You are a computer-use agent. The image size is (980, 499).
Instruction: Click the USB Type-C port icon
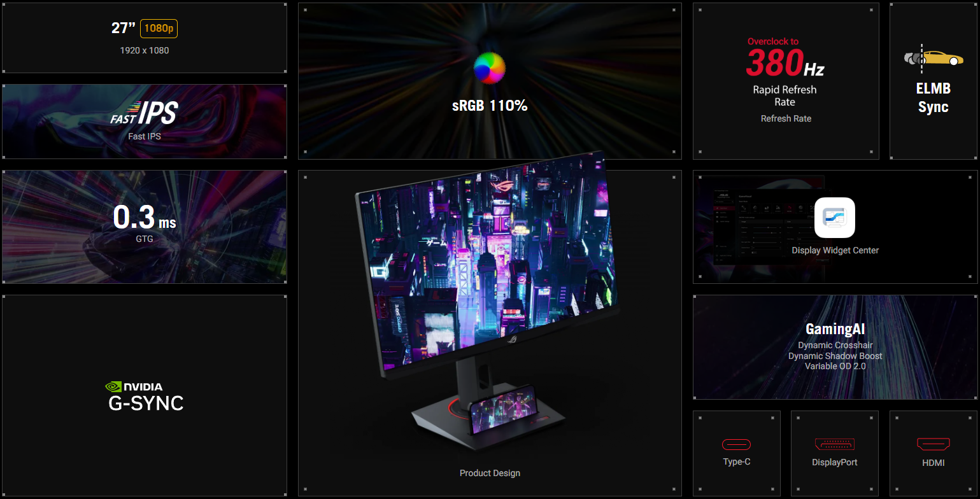point(736,444)
